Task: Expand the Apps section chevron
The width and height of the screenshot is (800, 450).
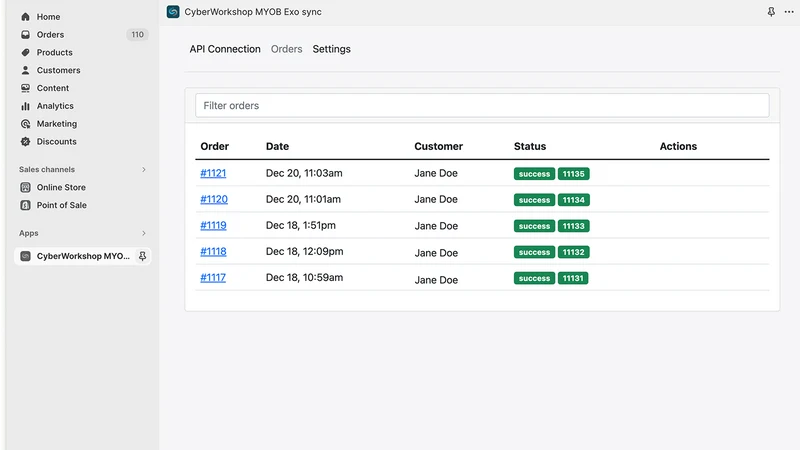Action: pos(143,233)
